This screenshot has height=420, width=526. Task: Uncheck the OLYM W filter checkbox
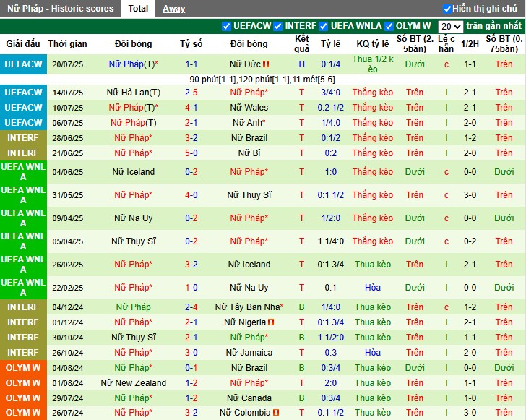point(389,26)
